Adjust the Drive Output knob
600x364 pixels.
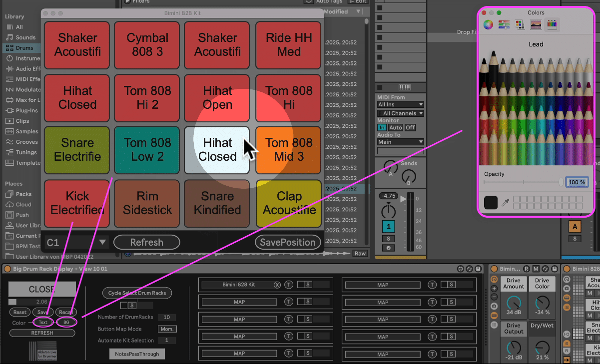pos(514,348)
